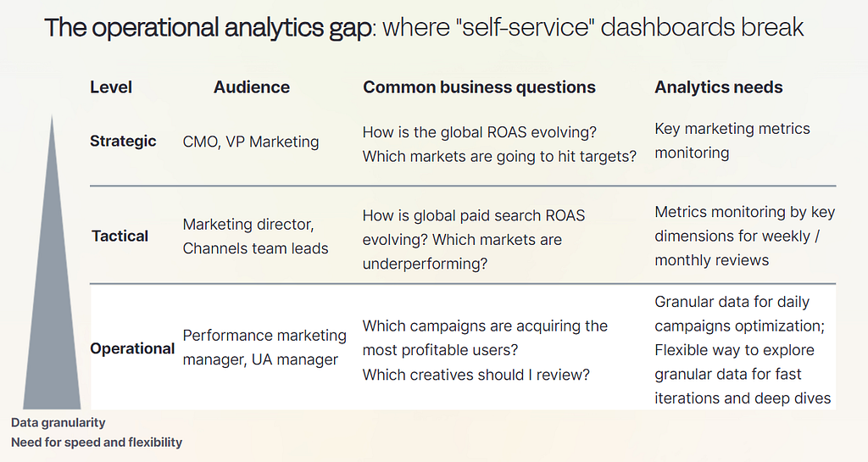The image size is (868, 462).
Task: Click the Marketing director, Channels team leads cell
Action: [x=255, y=237]
